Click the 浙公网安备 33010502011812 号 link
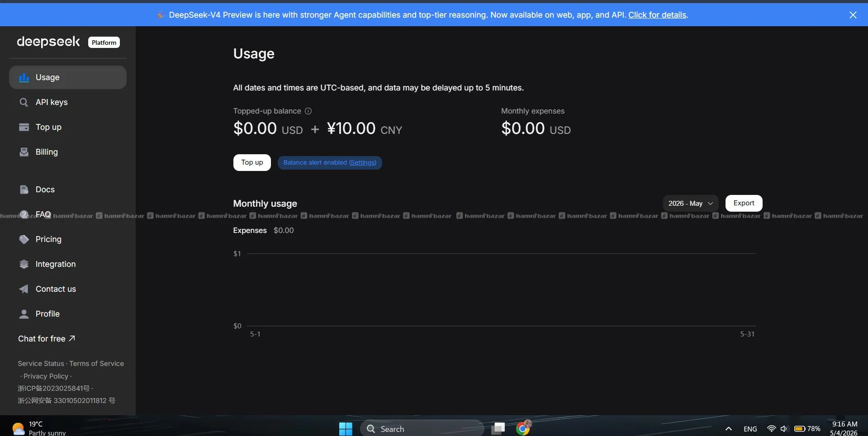This screenshot has height=436, width=868. (66, 401)
